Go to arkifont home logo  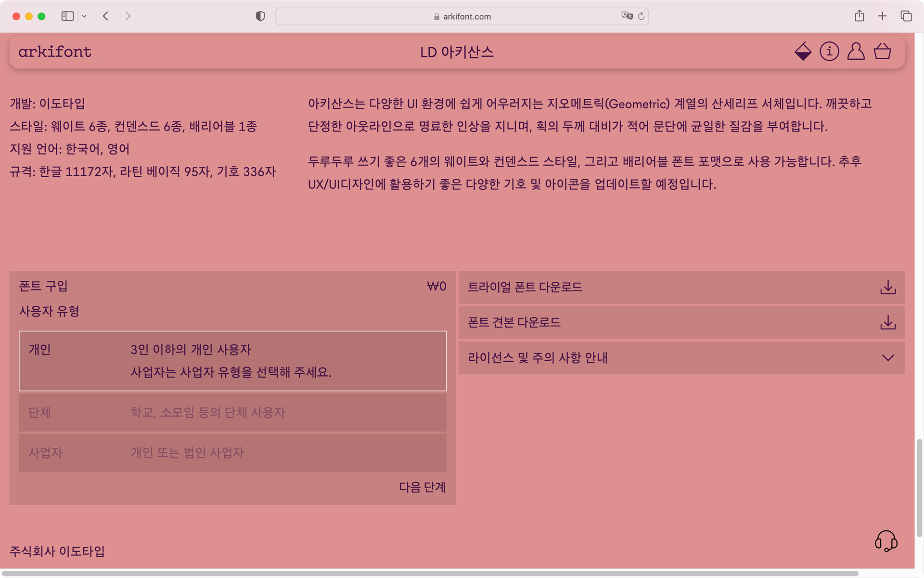(55, 52)
